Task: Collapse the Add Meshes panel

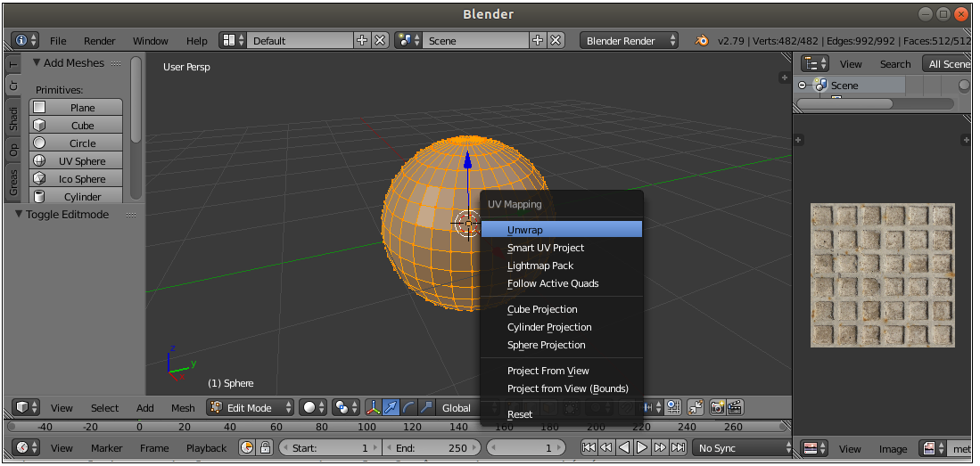Action: pyautogui.click(x=37, y=62)
